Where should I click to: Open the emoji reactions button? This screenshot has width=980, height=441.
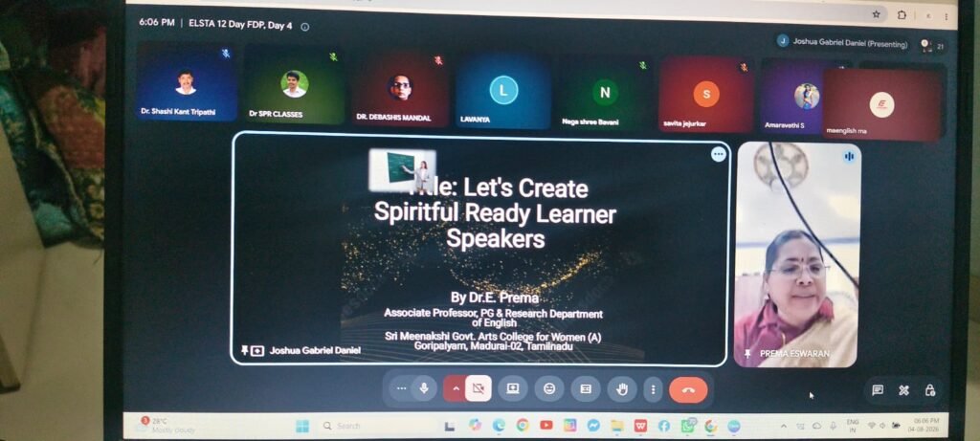[x=549, y=388]
